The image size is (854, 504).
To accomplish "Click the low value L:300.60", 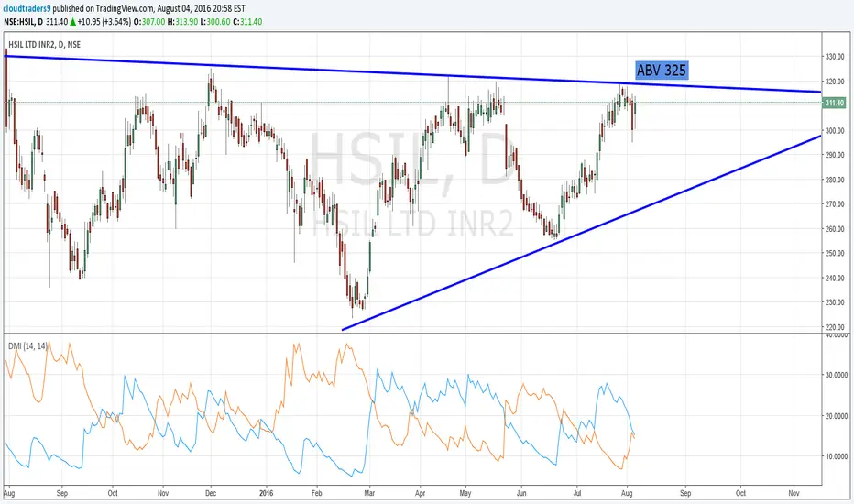I will 215,22.
